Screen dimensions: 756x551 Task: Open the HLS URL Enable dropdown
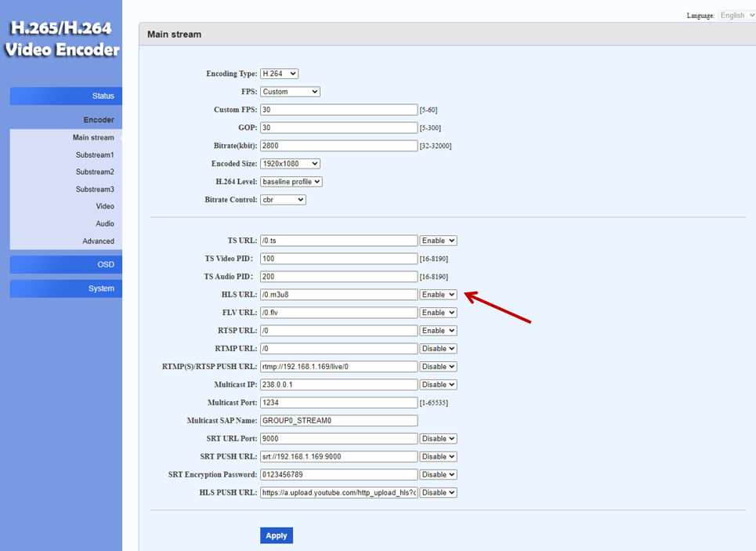click(x=438, y=295)
